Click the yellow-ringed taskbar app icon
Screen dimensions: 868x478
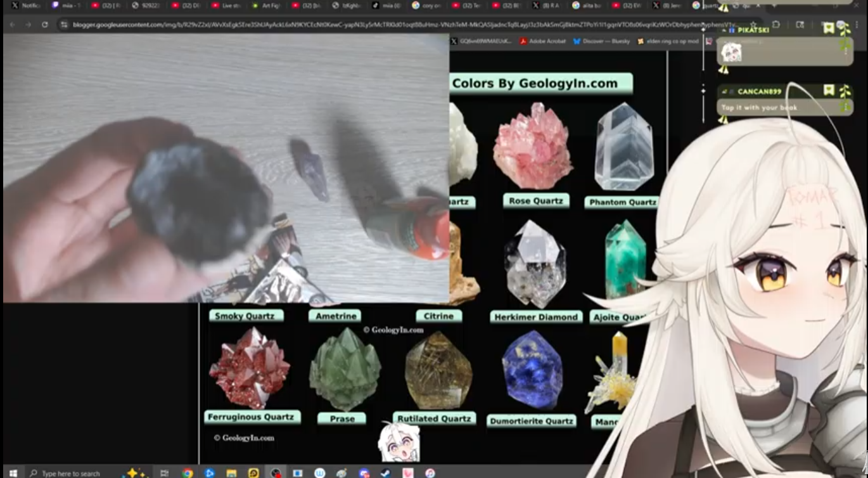pos(253,472)
